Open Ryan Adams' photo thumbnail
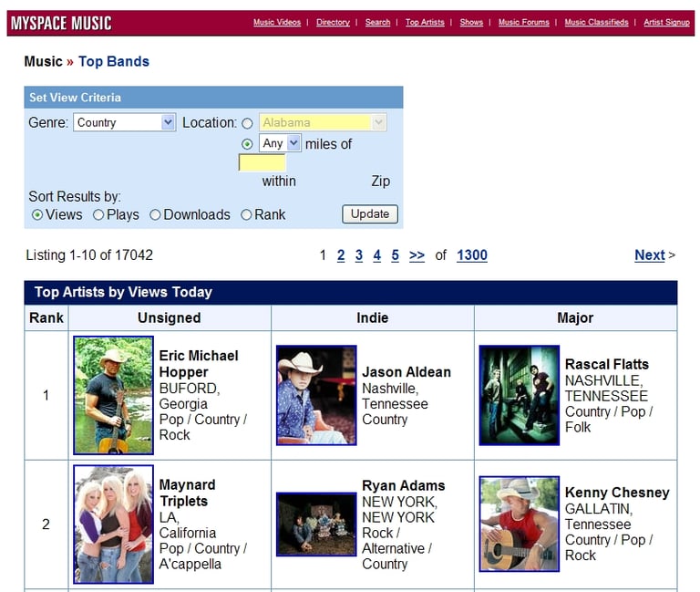 [x=316, y=524]
